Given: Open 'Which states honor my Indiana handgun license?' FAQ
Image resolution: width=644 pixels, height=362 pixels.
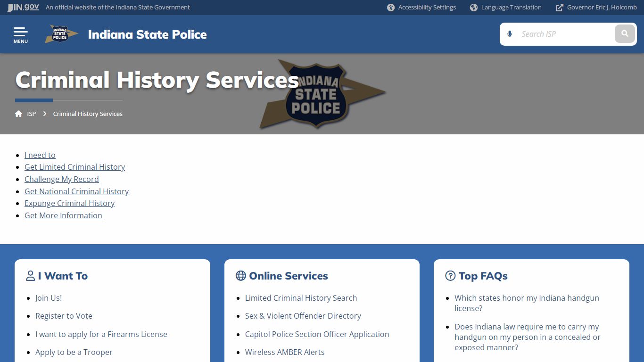Looking at the screenshot, I should pyautogui.click(x=527, y=303).
